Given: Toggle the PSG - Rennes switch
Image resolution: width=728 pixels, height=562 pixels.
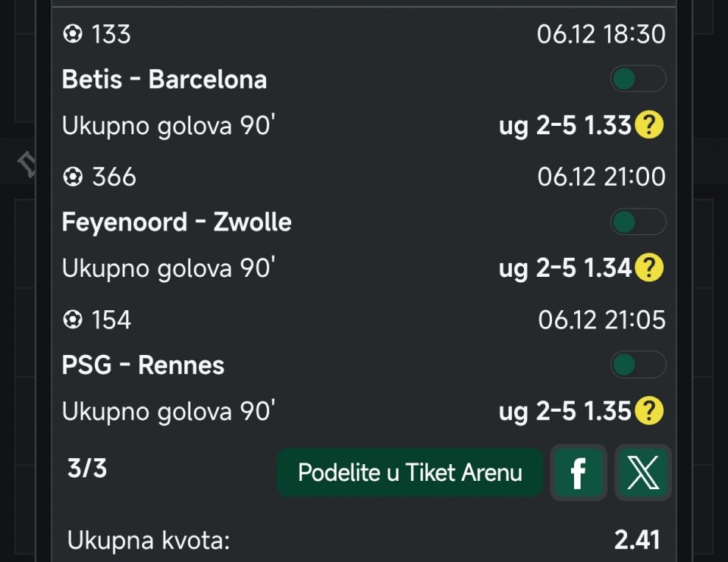Looking at the screenshot, I should [638, 365].
